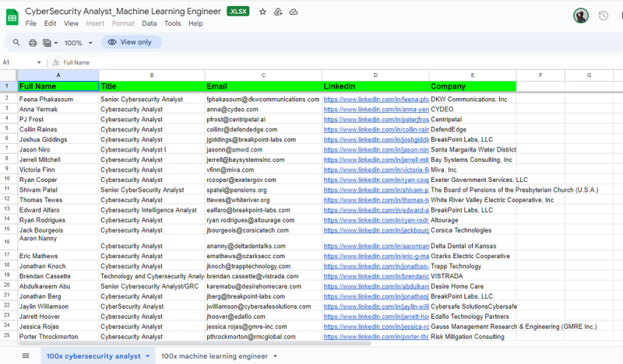The image size is (623, 364).
Task: Select the cell vfinn@miva.com
Action: point(263,170)
